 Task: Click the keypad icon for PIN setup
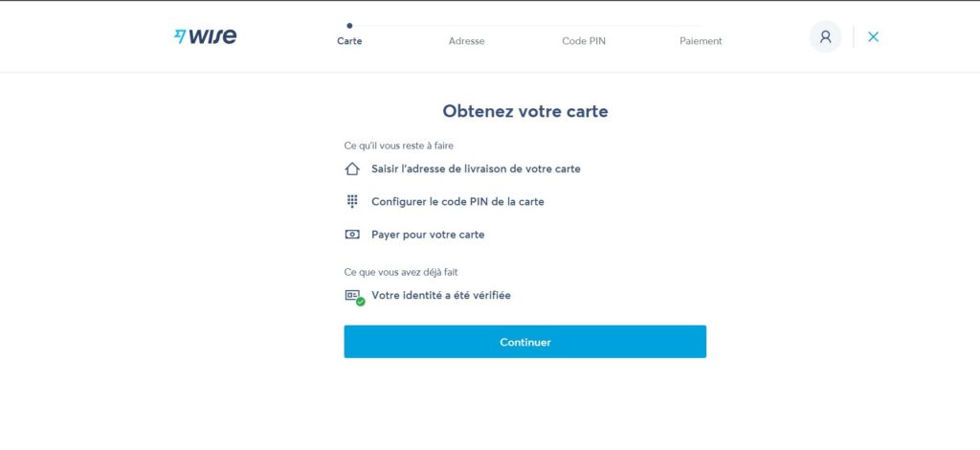pyautogui.click(x=352, y=202)
